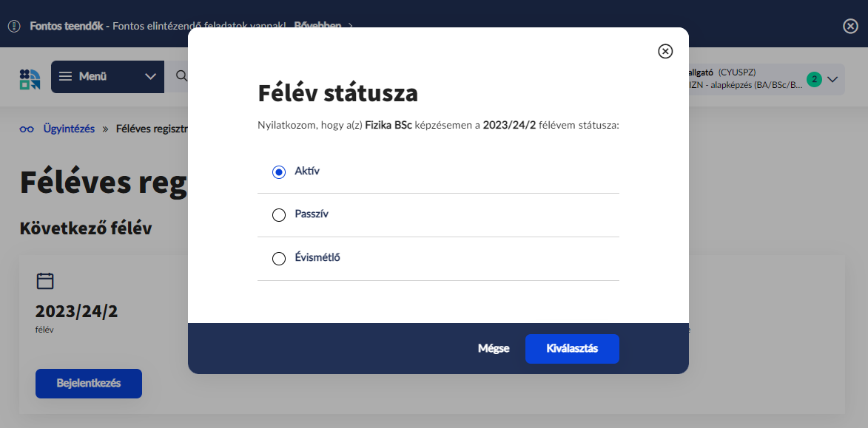The image size is (868, 428).
Task: Open the Ügyintézés breadcrumb link
Action: [x=69, y=129]
